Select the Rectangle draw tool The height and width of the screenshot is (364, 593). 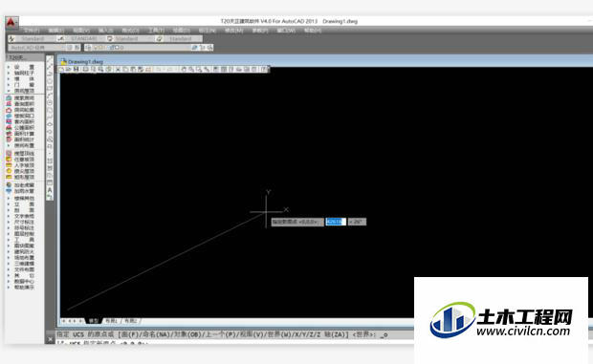(50, 88)
